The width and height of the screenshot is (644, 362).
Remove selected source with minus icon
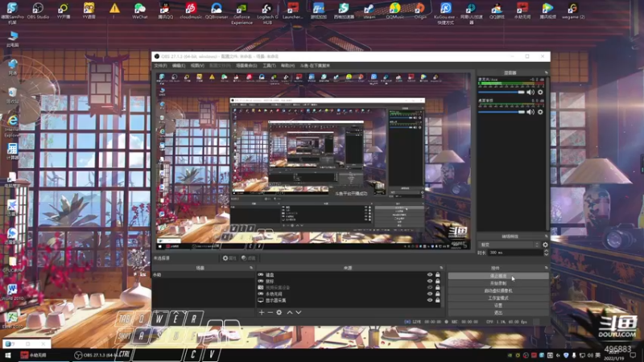pos(270,312)
